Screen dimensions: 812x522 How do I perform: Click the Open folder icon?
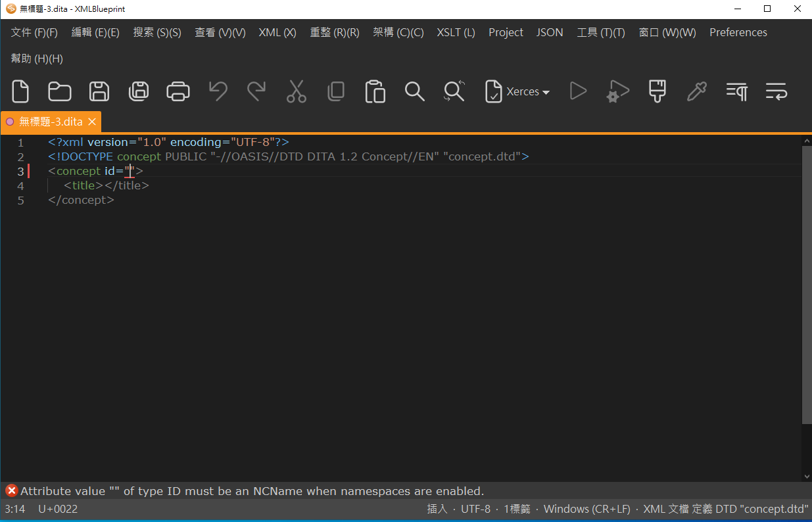tap(60, 91)
